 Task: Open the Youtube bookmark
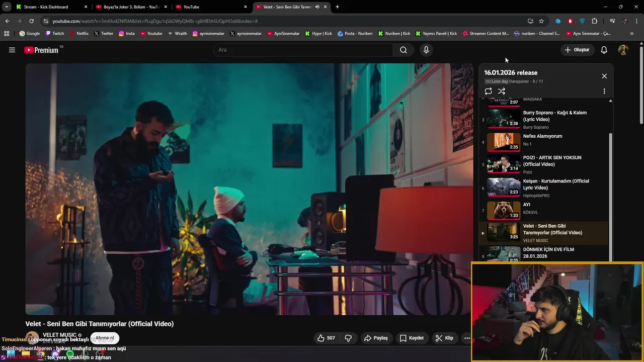(x=151, y=34)
